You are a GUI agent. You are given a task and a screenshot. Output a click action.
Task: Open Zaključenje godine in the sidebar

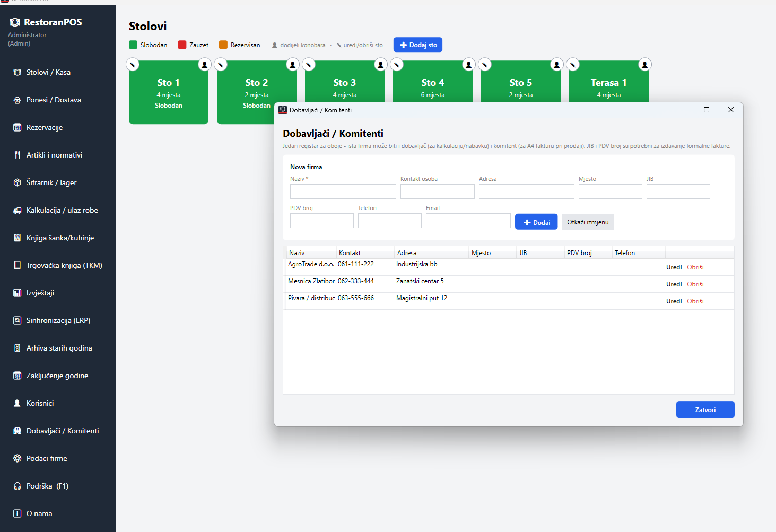[58, 376]
